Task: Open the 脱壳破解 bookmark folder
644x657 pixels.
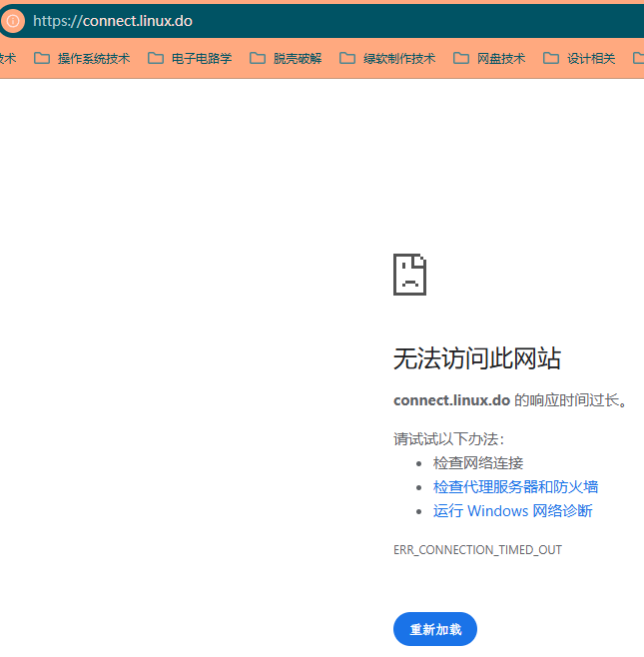Action: pos(286,59)
